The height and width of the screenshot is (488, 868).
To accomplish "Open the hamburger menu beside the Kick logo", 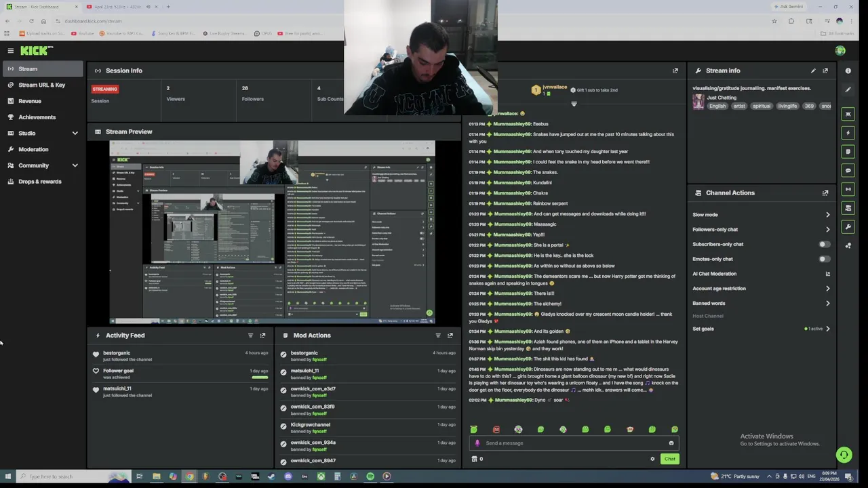I will coord(10,51).
